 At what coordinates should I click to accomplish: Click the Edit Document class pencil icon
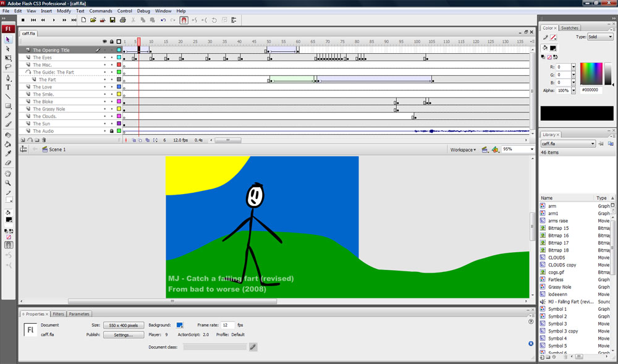point(253,347)
